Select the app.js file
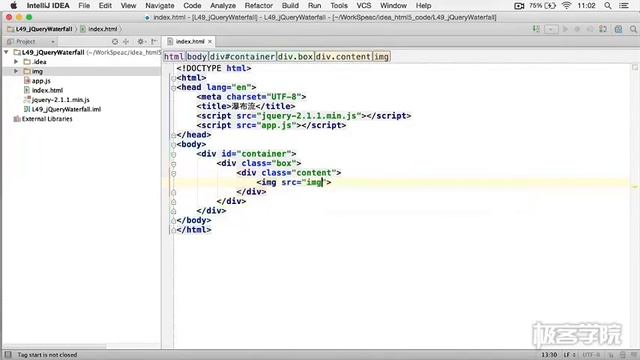The width and height of the screenshot is (640, 360). (37, 81)
